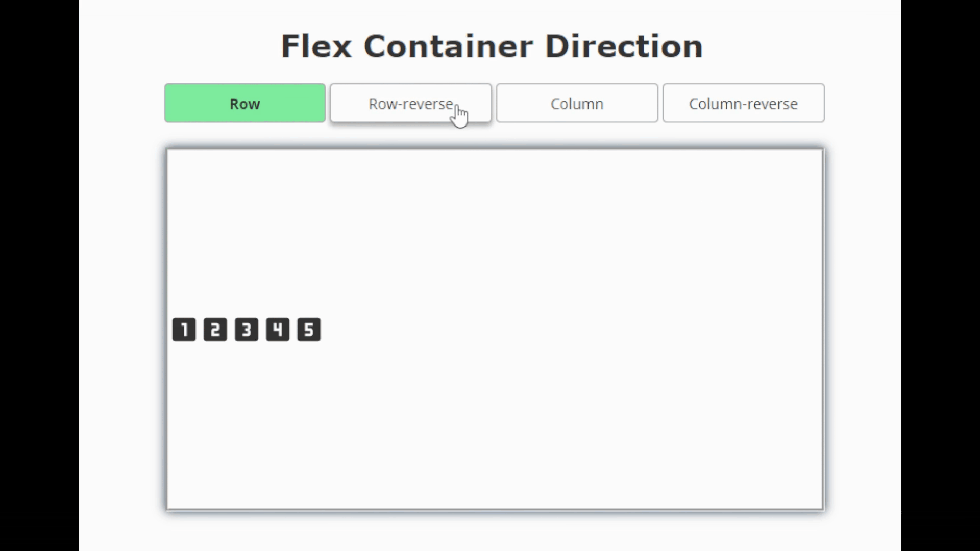Click the flex item box numbered 2

click(215, 330)
